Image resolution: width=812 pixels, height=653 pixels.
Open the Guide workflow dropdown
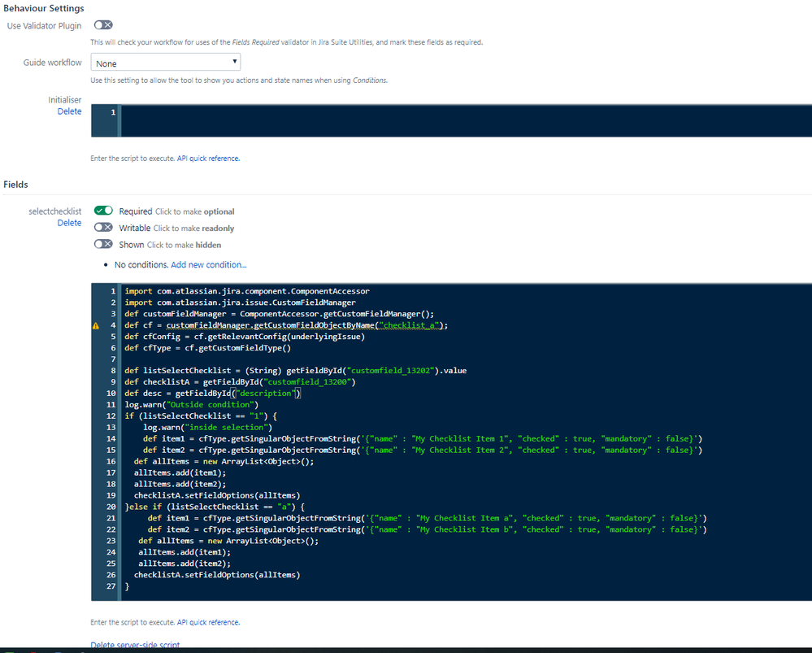point(166,62)
